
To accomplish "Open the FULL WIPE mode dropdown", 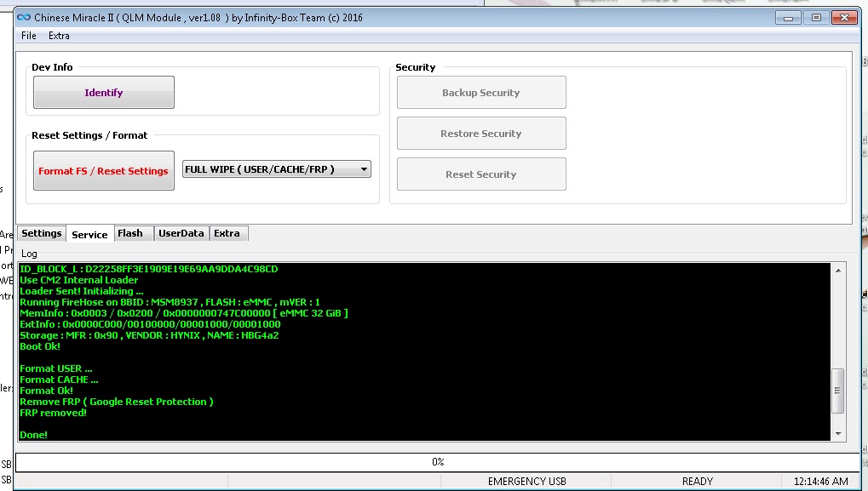I will coord(276,169).
